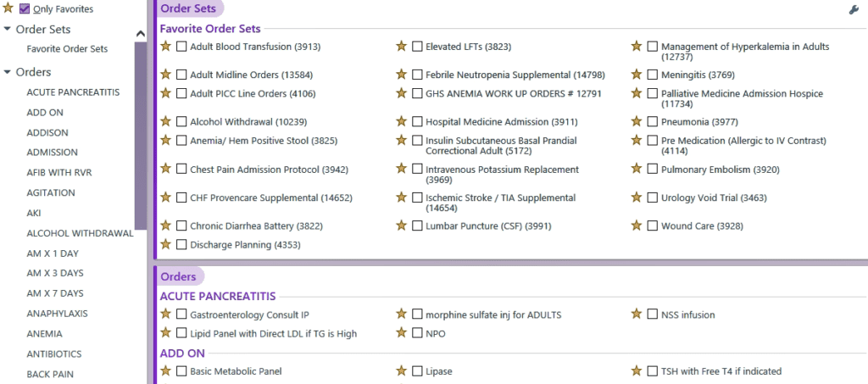Viewport: 868px width, 384px height.
Task: Check the Alcohol Withdrawal order set box
Action: coord(181,122)
